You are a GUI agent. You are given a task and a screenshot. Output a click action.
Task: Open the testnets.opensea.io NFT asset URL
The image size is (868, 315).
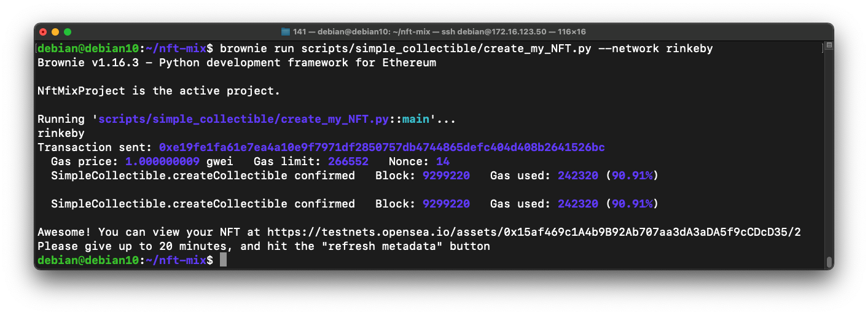[534, 232]
